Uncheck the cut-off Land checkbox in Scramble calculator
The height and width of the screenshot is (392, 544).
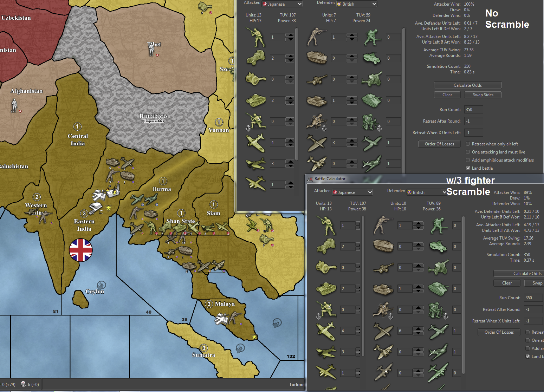tap(528, 357)
